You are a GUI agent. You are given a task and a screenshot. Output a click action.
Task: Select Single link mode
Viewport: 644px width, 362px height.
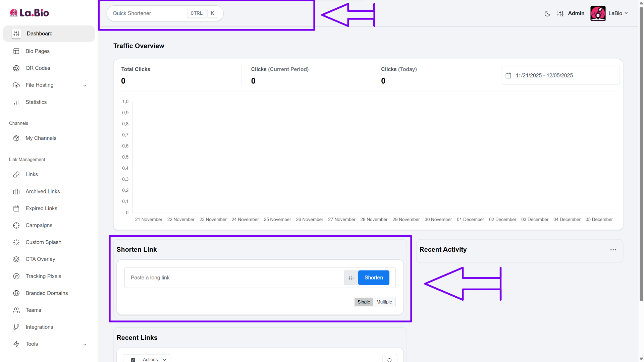[x=364, y=302]
